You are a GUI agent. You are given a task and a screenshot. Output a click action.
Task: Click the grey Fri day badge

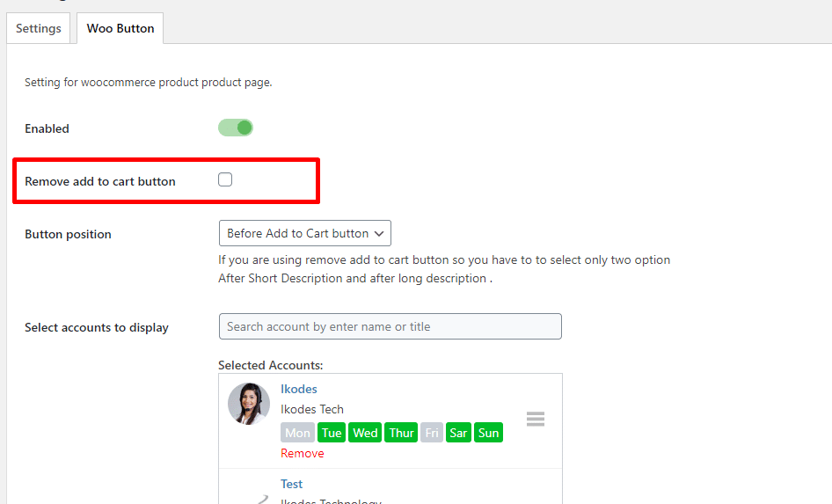(x=432, y=433)
